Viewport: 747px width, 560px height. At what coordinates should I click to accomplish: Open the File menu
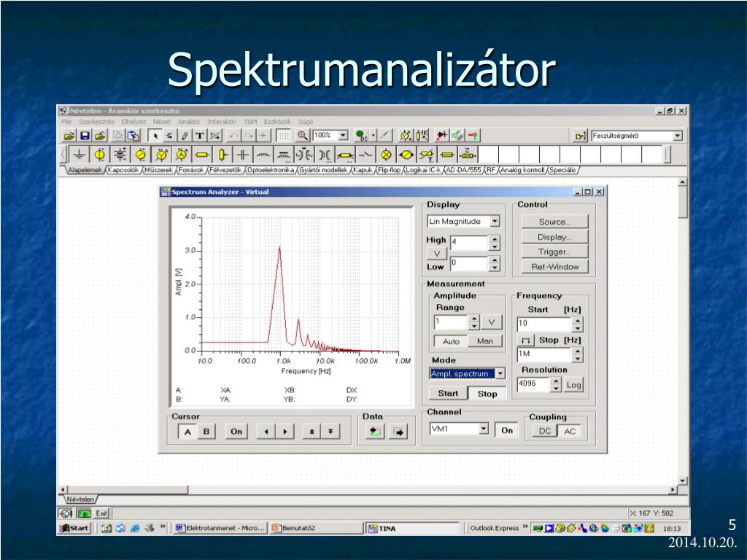pos(66,122)
